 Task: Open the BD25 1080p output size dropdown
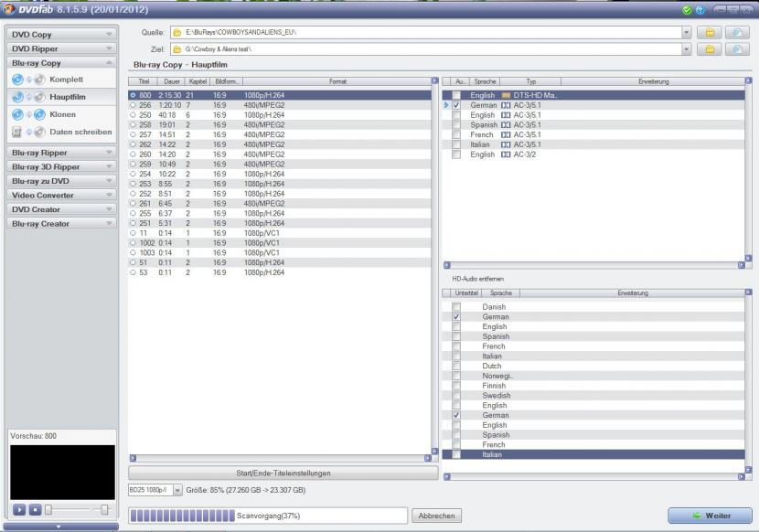click(x=177, y=490)
